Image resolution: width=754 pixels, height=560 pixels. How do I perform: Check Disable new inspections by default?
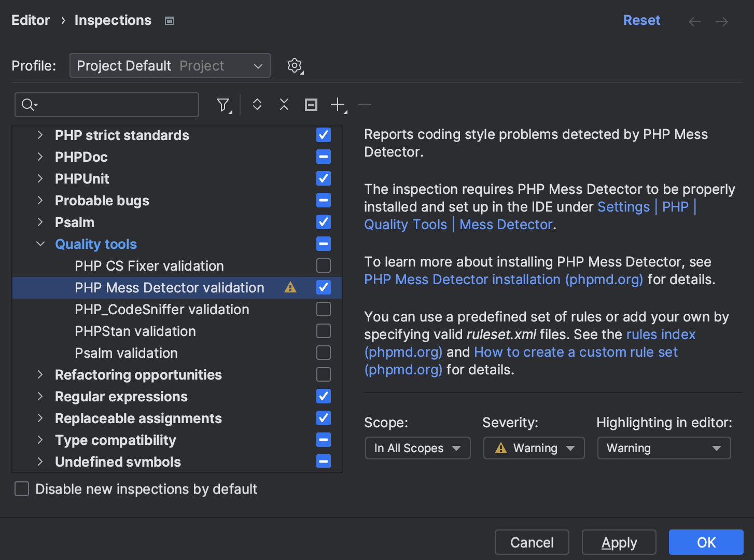pyautogui.click(x=22, y=488)
